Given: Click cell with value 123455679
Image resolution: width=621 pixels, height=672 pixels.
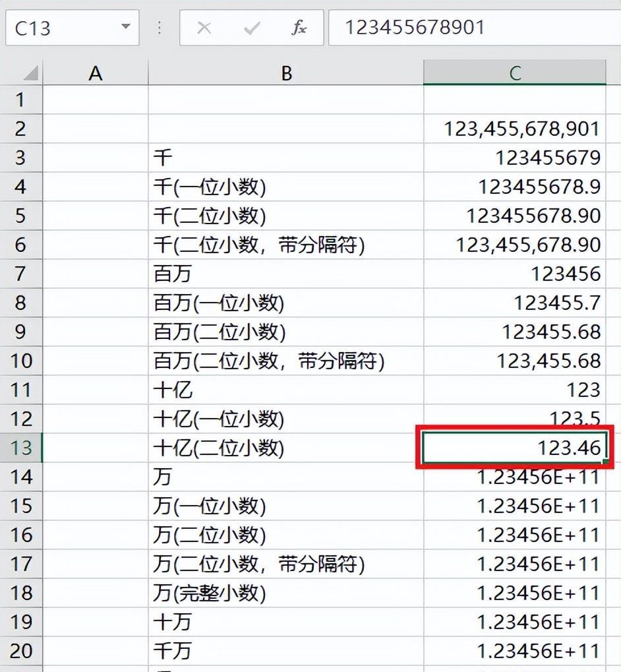Looking at the screenshot, I should pyautogui.click(x=515, y=158).
